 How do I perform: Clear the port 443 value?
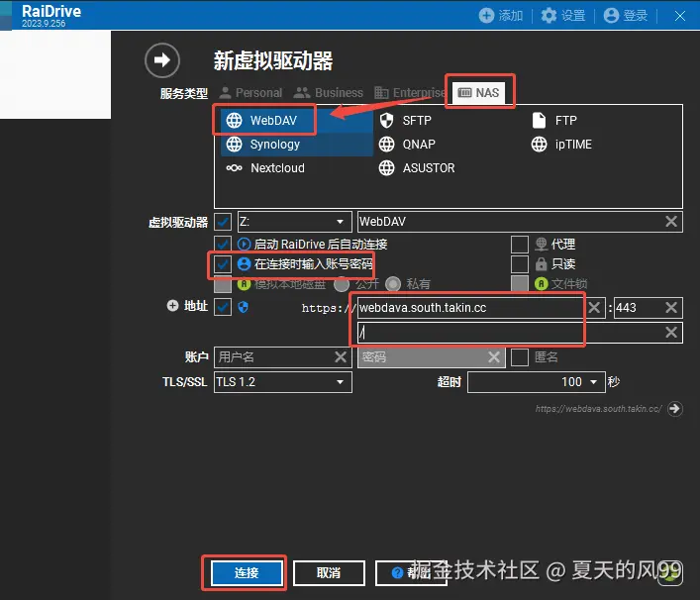[671, 308]
